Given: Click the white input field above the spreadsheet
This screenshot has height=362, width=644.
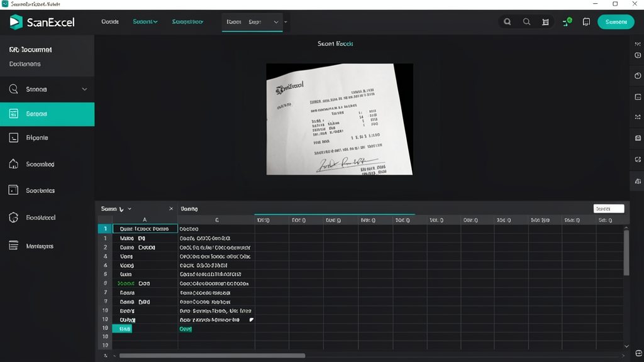Looking at the screenshot, I should 609,209.
